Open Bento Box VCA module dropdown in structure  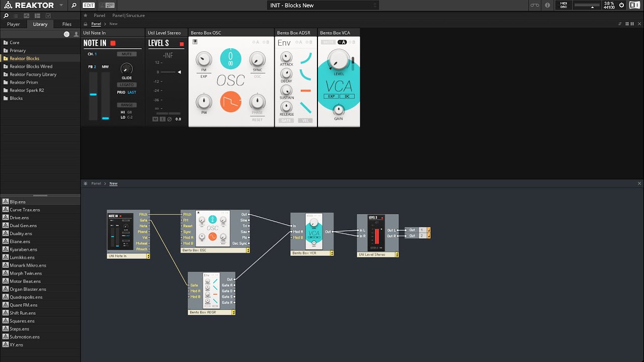tap(332, 253)
